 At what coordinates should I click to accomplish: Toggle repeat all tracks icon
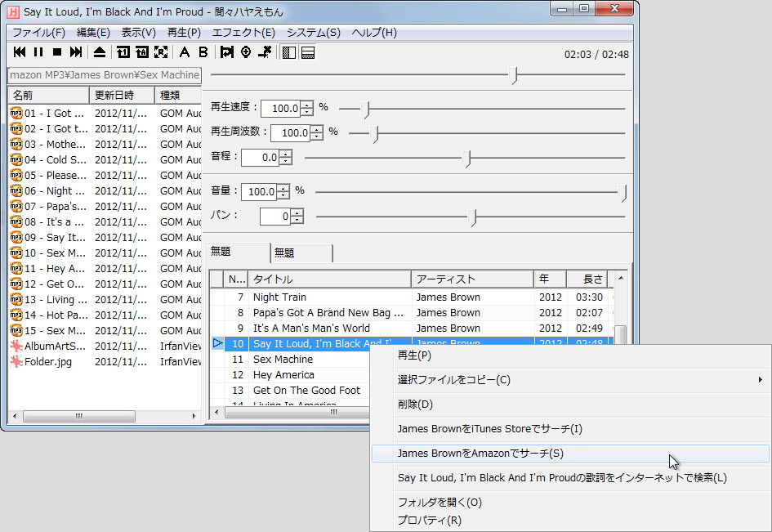click(142, 52)
